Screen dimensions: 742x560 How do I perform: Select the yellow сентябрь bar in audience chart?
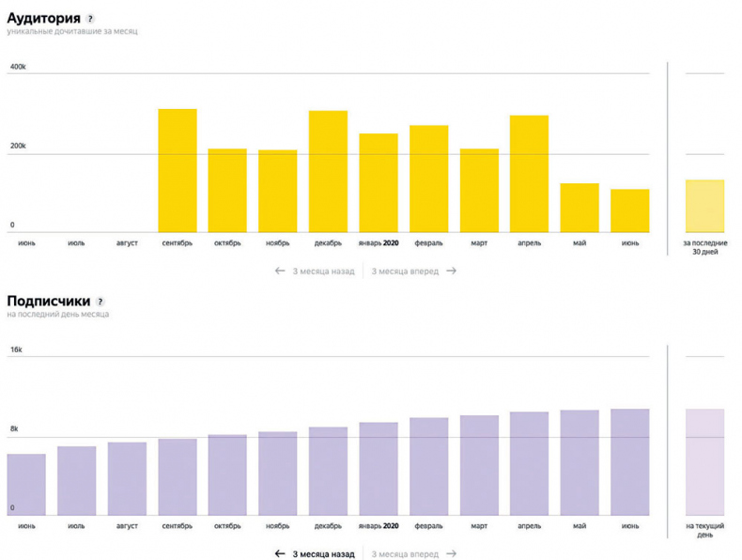pyautogui.click(x=178, y=171)
